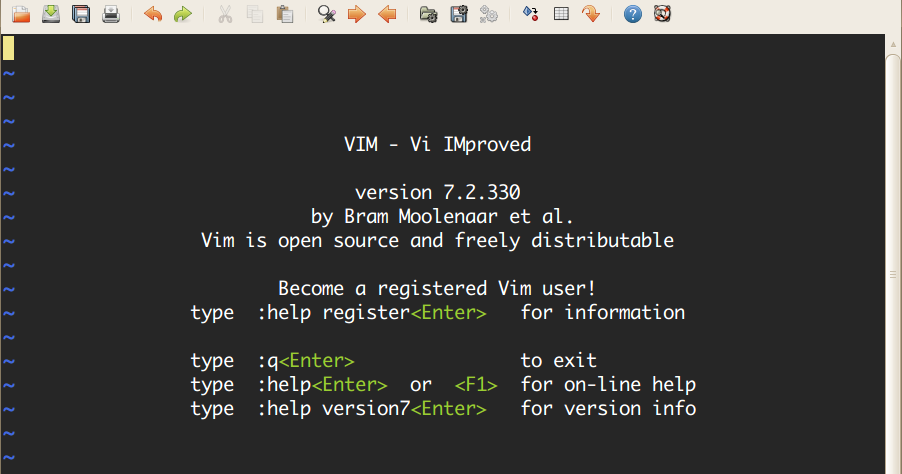
Task: Click 'Vim is open source and freely distributable'
Action: tap(437, 240)
